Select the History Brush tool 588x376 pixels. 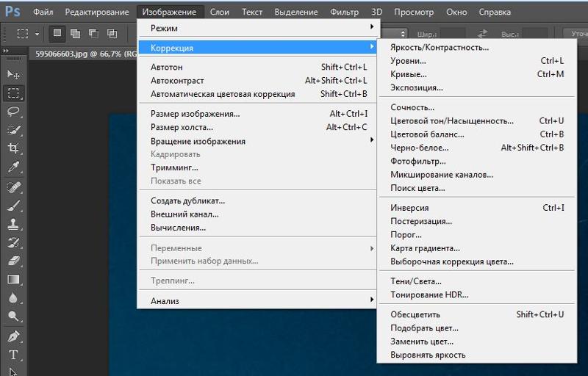point(13,242)
